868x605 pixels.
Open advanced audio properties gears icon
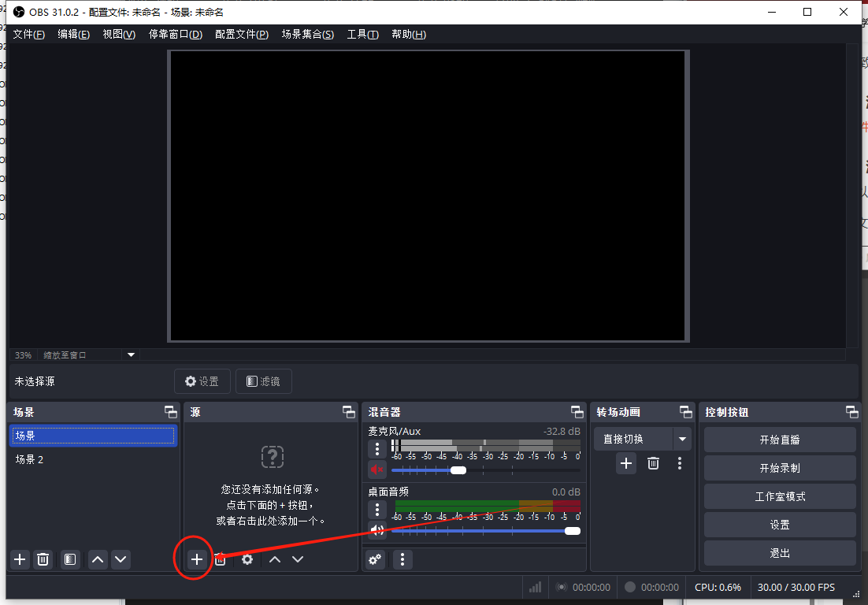[376, 559]
